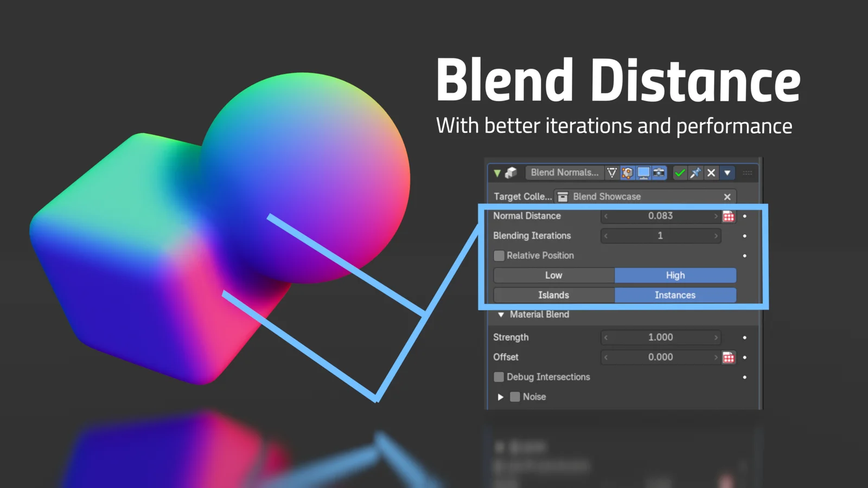Click the green checkmark to apply modifier
Screen dimensions: 868x488
pyautogui.click(x=679, y=172)
